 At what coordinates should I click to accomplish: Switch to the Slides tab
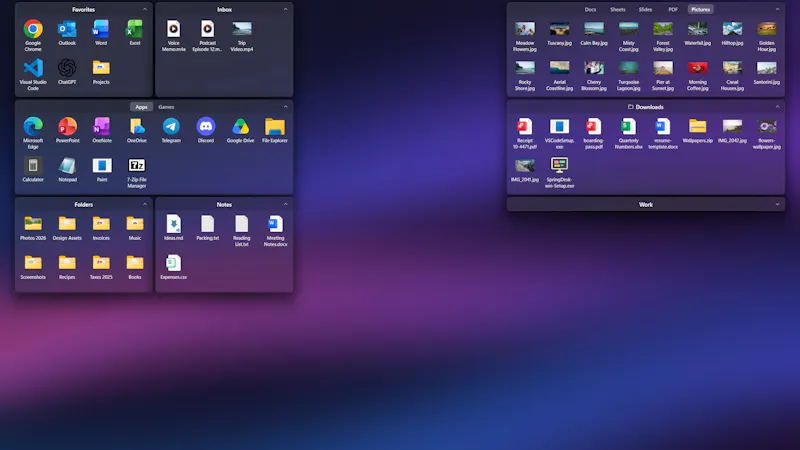(645, 9)
